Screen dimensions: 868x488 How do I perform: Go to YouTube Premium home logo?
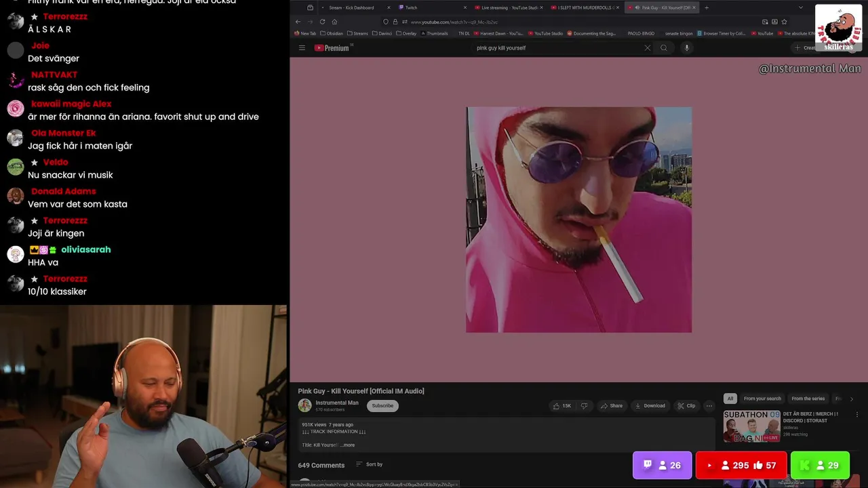332,47
